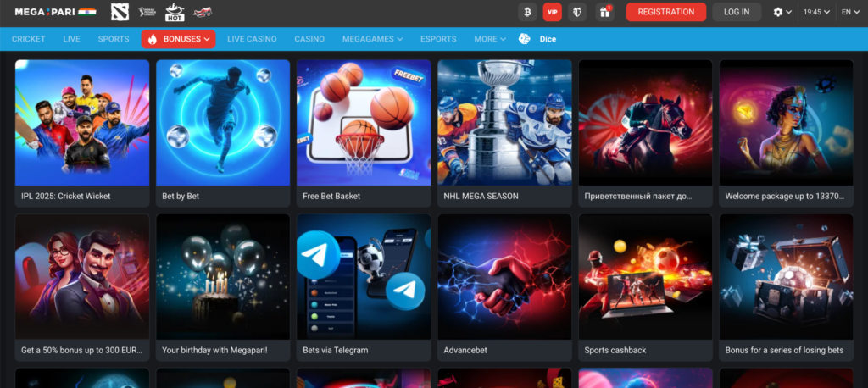Screen dimensions: 868x388
Task: Open the Free Bet Basket basketball image
Action: [364, 122]
